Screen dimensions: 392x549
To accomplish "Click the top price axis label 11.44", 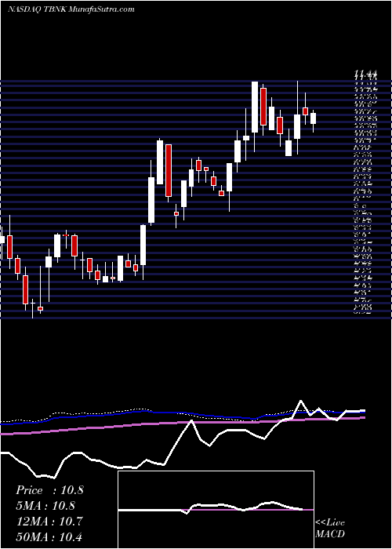I will coord(366,74).
